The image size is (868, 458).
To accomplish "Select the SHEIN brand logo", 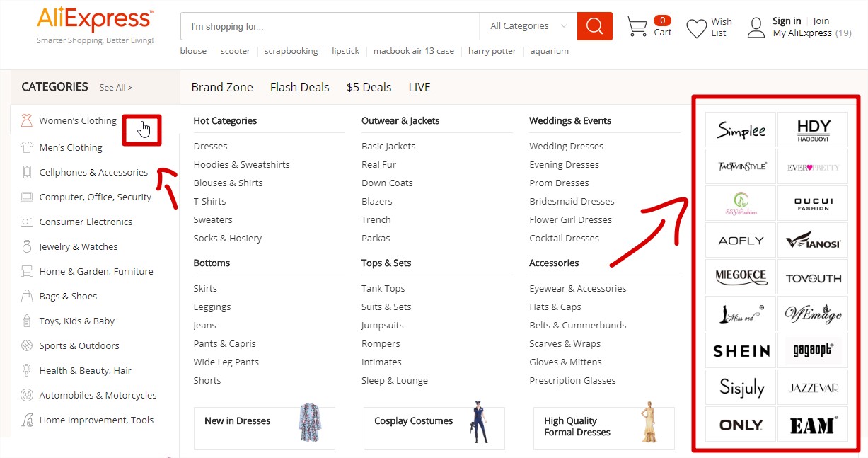I will [x=741, y=350].
